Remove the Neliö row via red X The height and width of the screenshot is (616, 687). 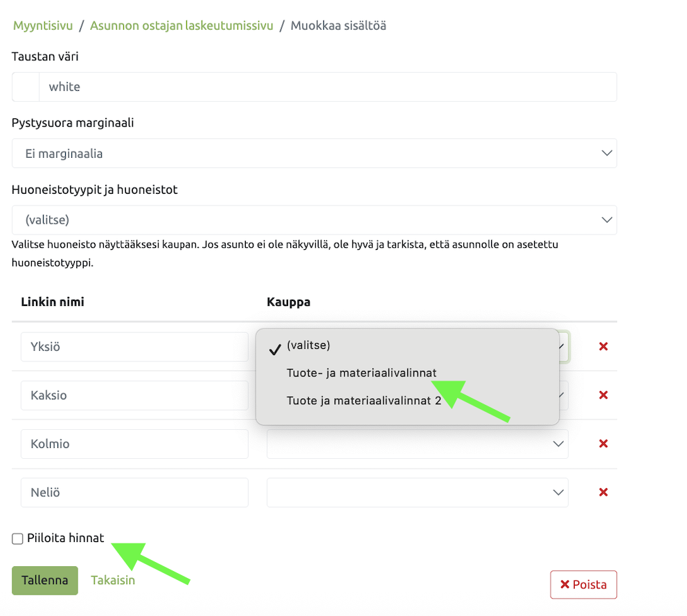click(x=603, y=492)
